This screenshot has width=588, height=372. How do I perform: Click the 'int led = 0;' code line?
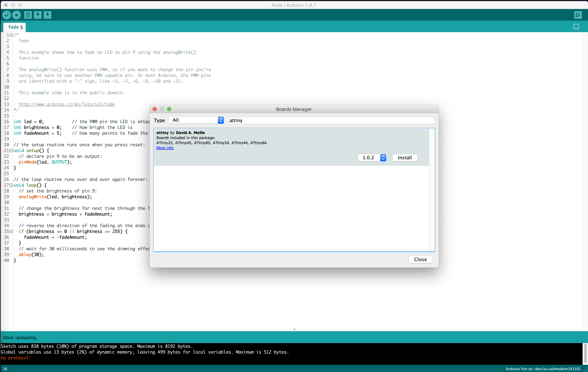[x=29, y=122]
